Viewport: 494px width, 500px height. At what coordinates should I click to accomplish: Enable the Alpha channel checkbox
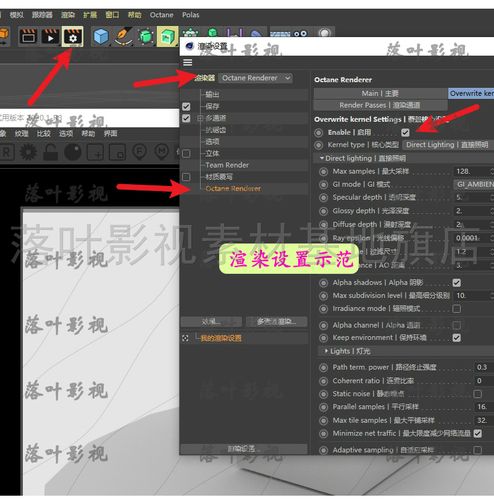pyautogui.click(x=457, y=325)
